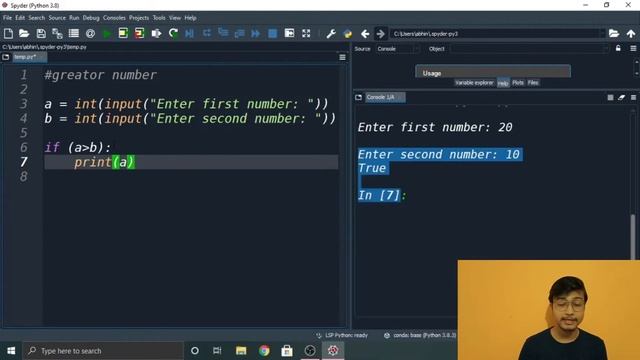Switch to the Variable explorer tab
The width and height of the screenshot is (640, 360).
[x=474, y=83]
